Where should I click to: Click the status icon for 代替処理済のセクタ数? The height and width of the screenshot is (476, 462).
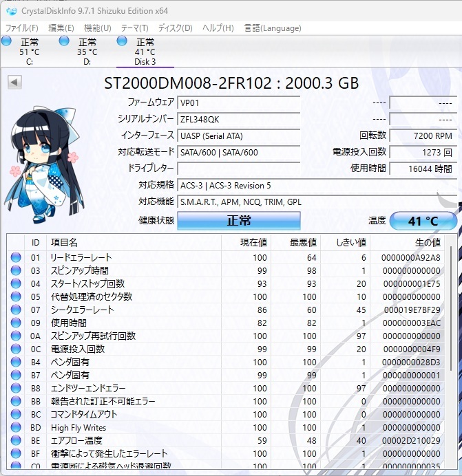(x=16, y=296)
